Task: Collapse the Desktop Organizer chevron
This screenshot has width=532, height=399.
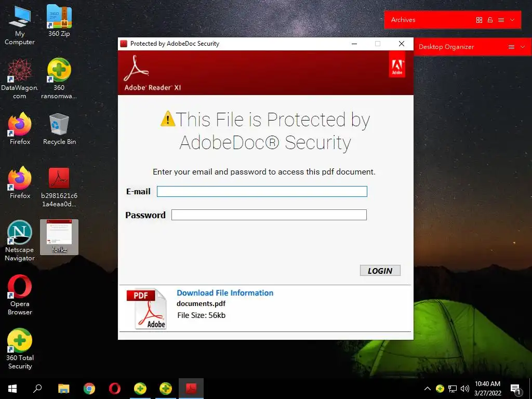Action: [523, 47]
